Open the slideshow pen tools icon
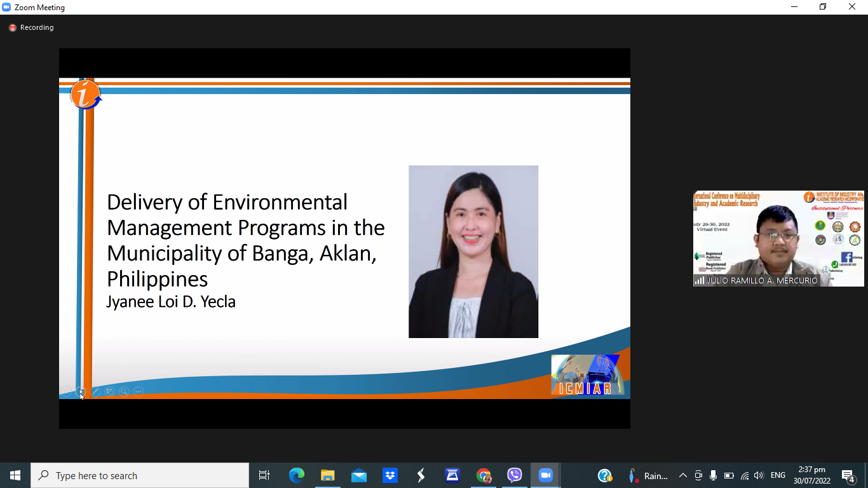 (95, 391)
